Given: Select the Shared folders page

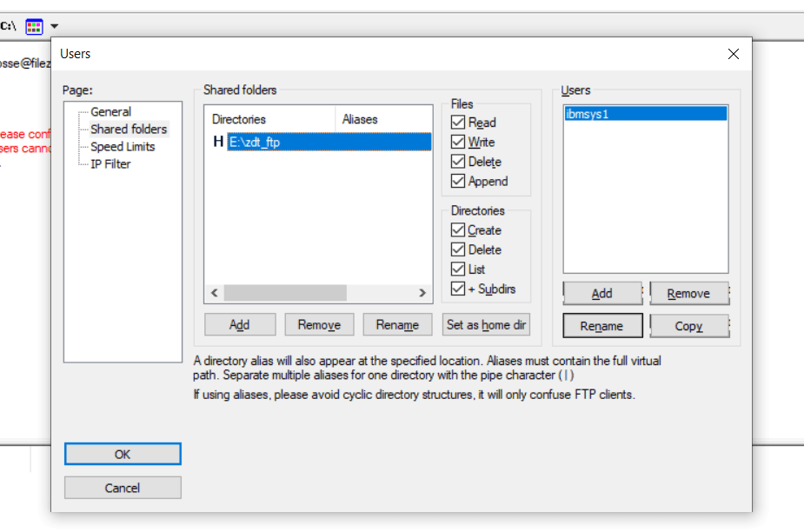Looking at the screenshot, I should click(129, 130).
